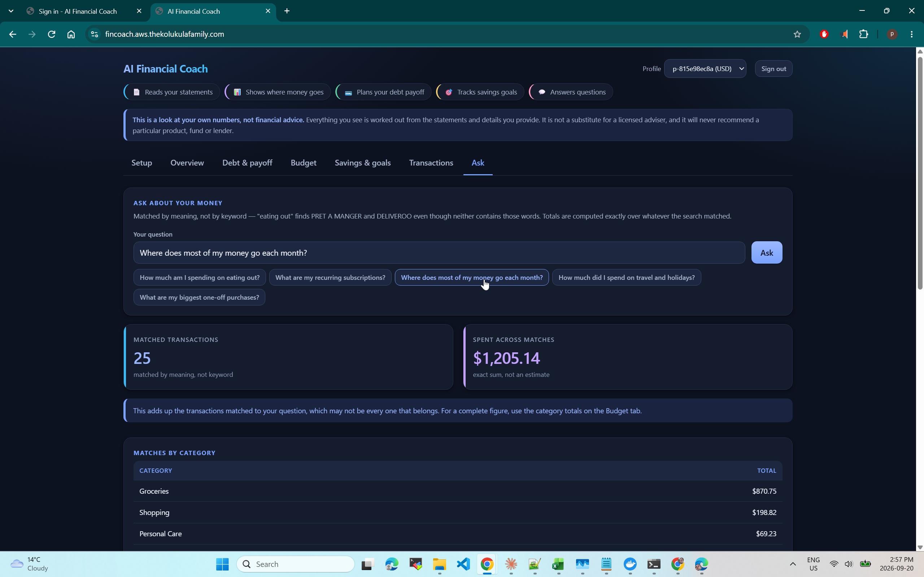Viewport: 924px width, 577px height.
Task: Click the browser reload icon
Action: pyautogui.click(x=52, y=34)
